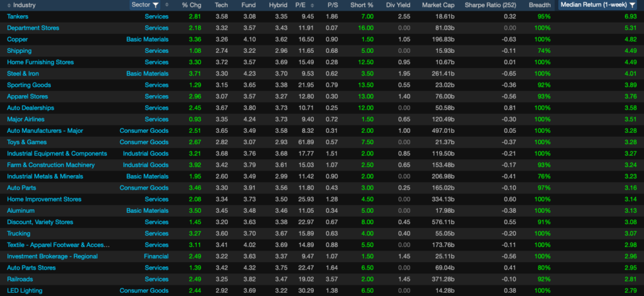Select the 16.00 short percent value

pos(365,28)
